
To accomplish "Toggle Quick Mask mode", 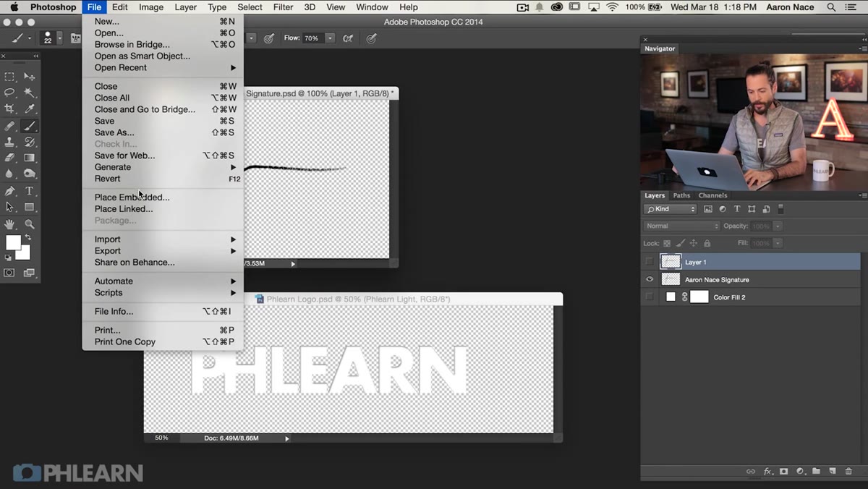I will coord(9,273).
